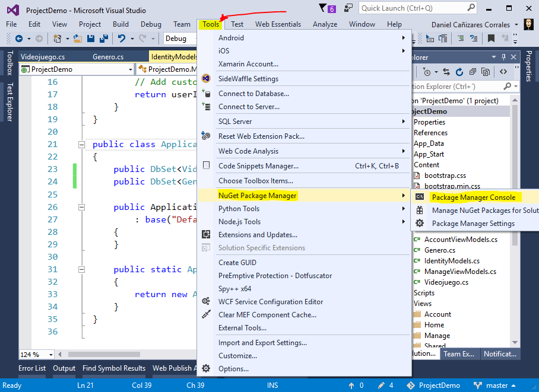The height and width of the screenshot is (392, 539).
Task: Open the notifications flag with badge 6
Action: [327, 8]
